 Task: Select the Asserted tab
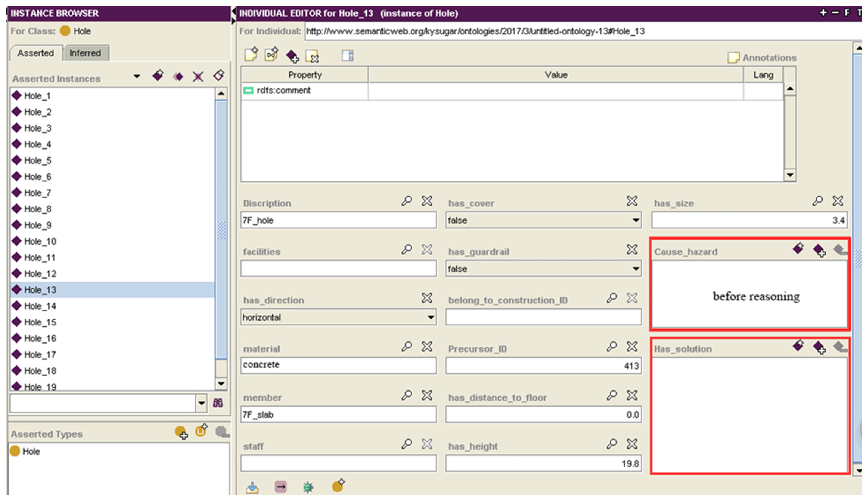click(x=36, y=53)
